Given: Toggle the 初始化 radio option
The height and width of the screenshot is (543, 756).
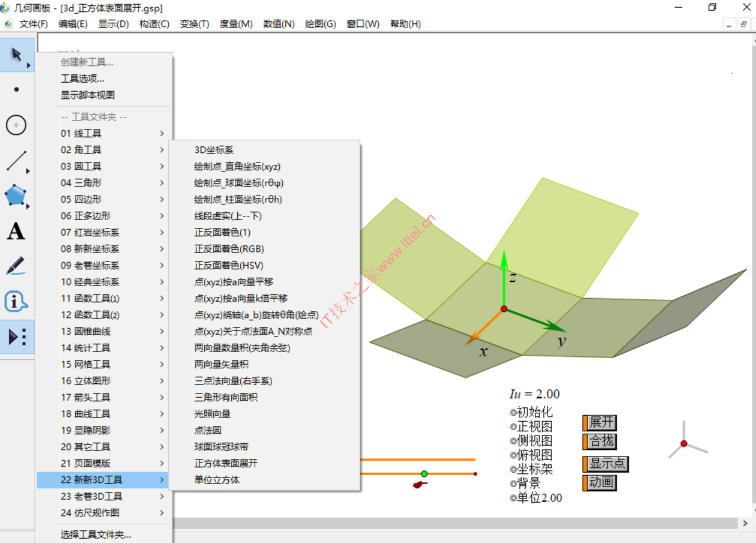Looking at the screenshot, I should click(x=513, y=412).
